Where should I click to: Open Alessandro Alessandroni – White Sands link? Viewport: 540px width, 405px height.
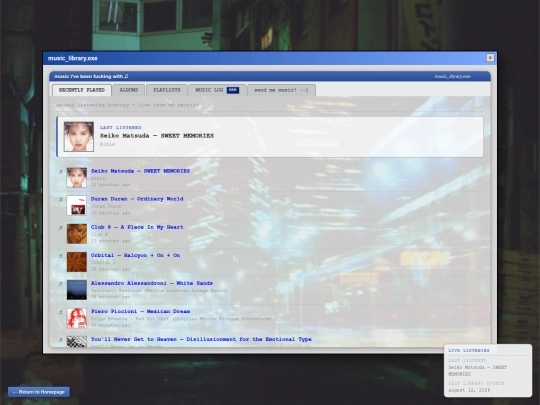(x=152, y=283)
